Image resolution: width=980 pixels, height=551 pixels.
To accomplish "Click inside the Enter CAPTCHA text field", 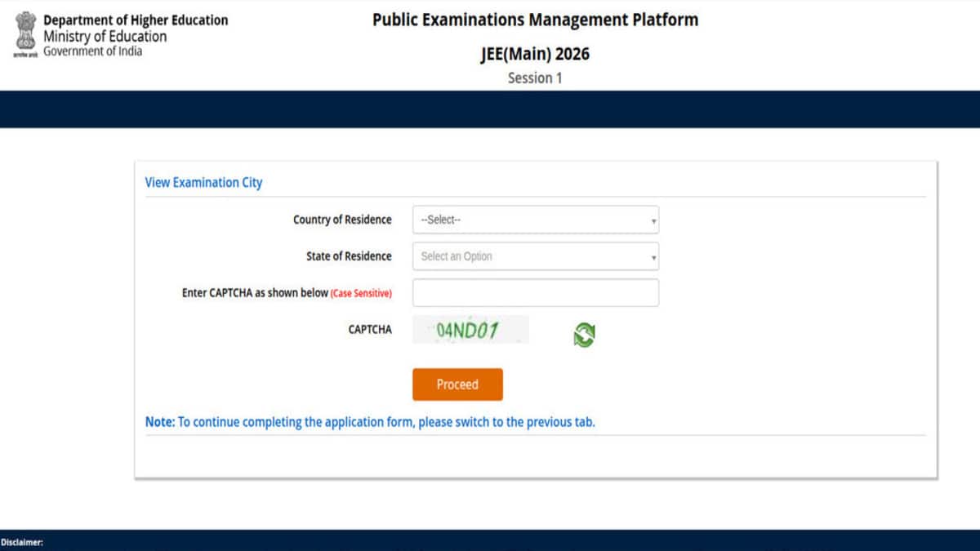I will tap(535, 293).
